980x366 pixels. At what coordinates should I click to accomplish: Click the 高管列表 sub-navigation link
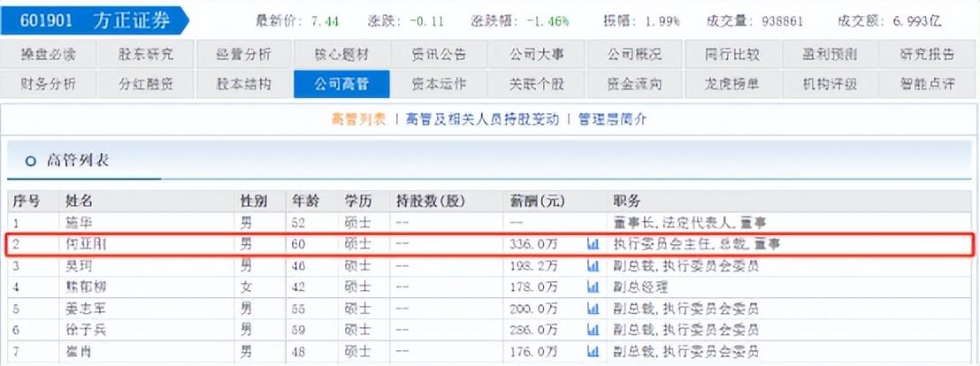pos(359,119)
